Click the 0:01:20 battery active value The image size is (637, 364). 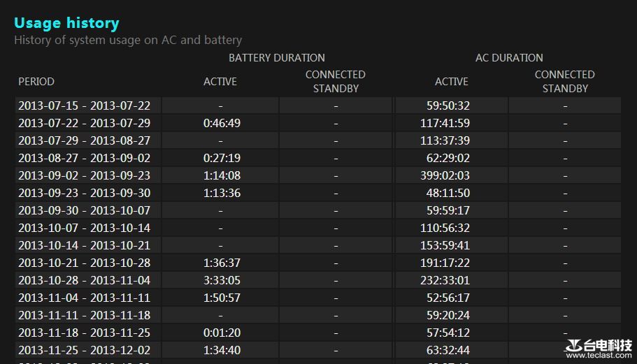point(222,333)
